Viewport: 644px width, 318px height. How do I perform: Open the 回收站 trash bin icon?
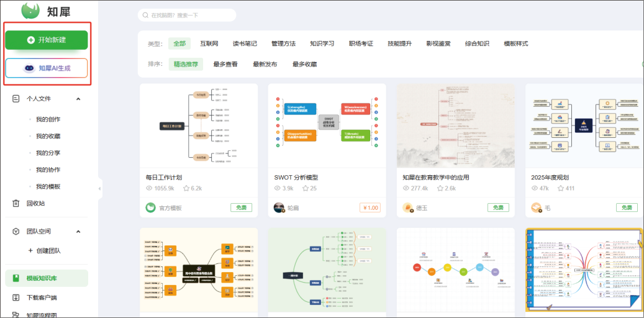point(16,203)
